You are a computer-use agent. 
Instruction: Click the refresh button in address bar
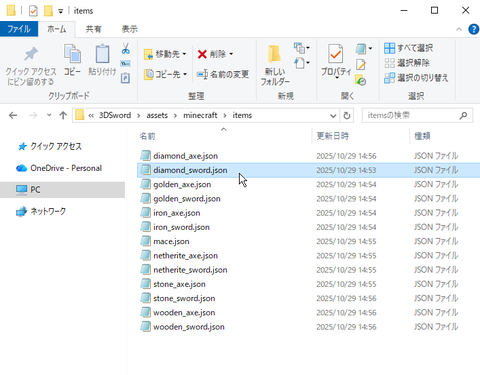click(347, 116)
